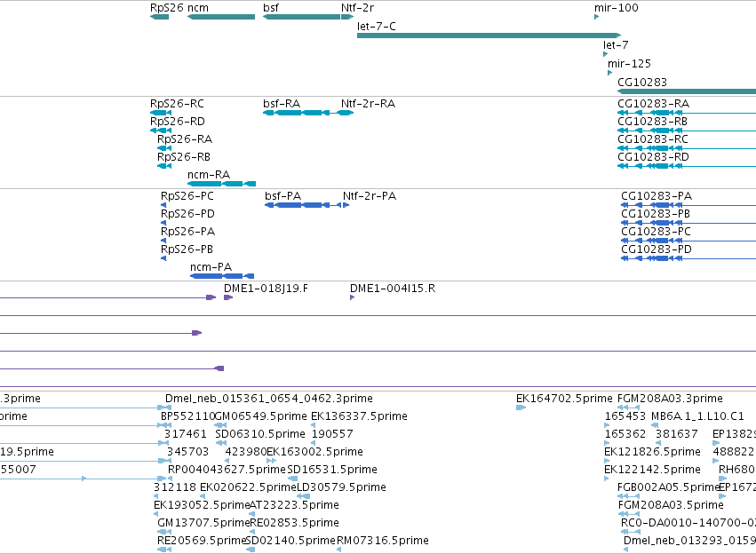Select protein CG10283-PA label
The image size is (756, 554).
click(657, 196)
